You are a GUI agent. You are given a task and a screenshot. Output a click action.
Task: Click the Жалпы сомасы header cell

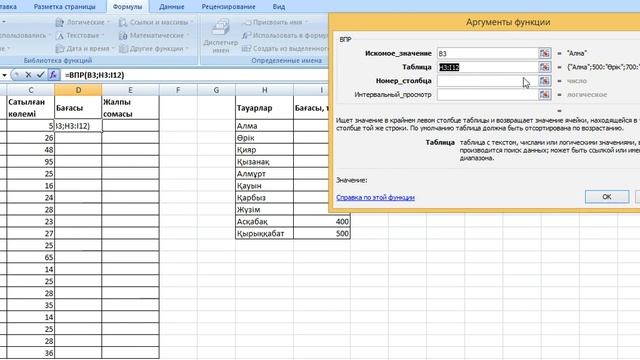(x=130, y=108)
